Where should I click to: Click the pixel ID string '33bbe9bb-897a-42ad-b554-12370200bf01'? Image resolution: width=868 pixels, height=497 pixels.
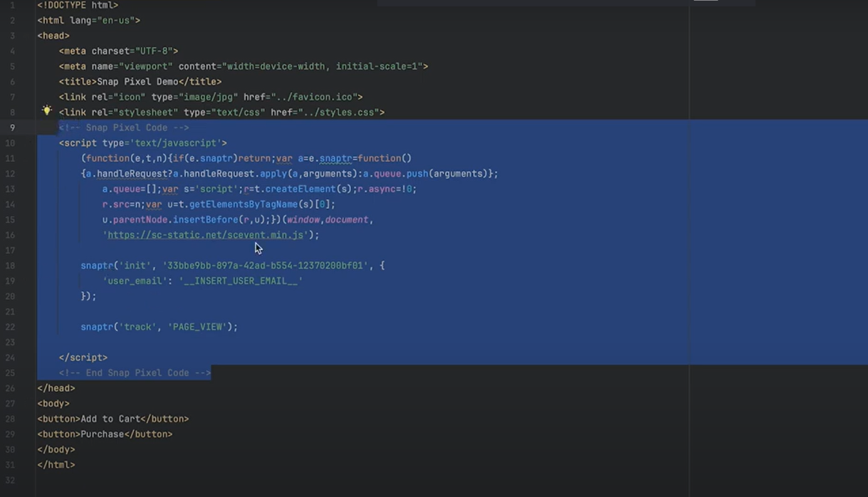pos(265,266)
